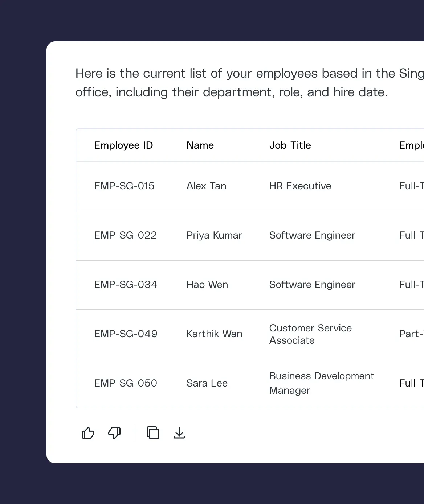
Task: Click employee ID EMP-SG-049
Action: [x=126, y=334]
